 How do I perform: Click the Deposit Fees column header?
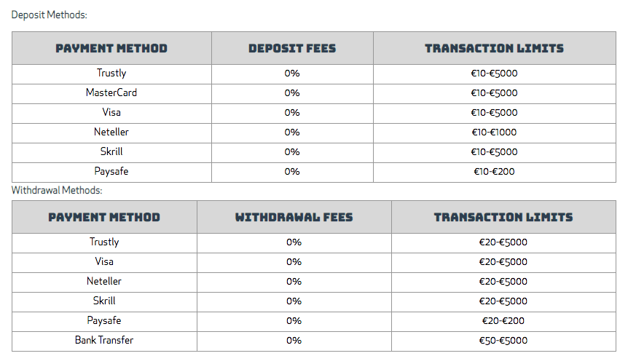pyautogui.click(x=292, y=48)
